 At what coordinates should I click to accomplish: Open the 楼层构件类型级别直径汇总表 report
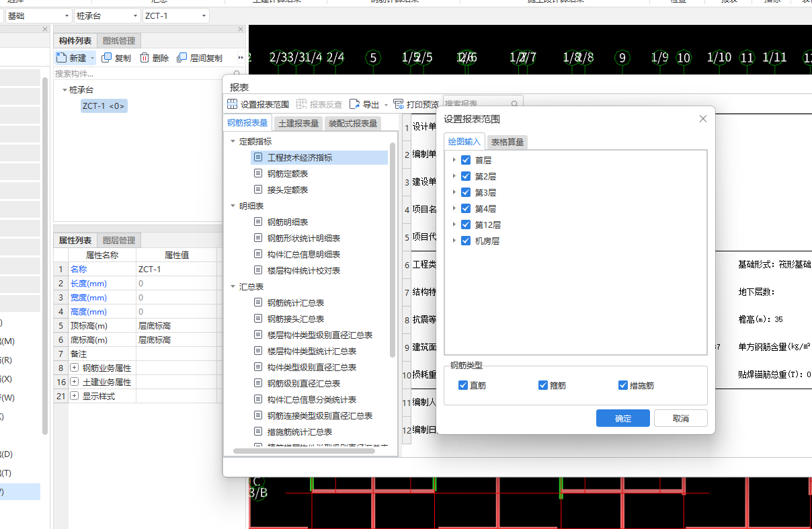click(320, 335)
